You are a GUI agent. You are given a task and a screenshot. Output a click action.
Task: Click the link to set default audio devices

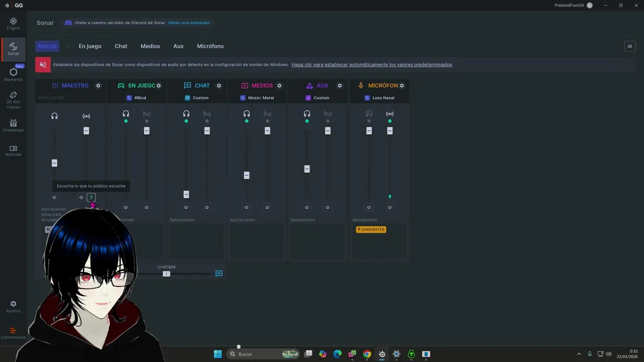tap(372, 64)
